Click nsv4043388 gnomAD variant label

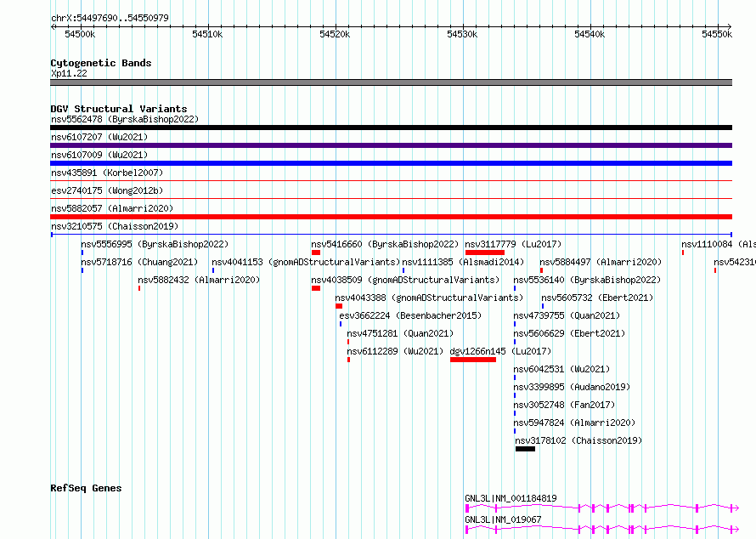click(x=429, y=298)
